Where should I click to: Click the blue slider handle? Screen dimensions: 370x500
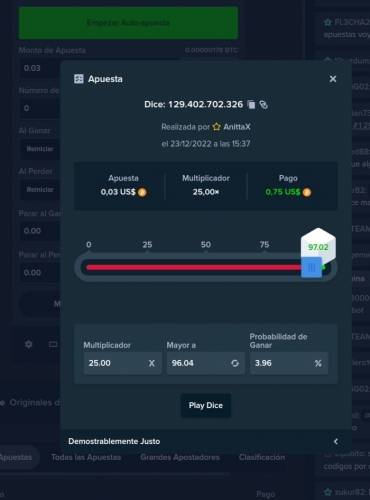(311, 267)
